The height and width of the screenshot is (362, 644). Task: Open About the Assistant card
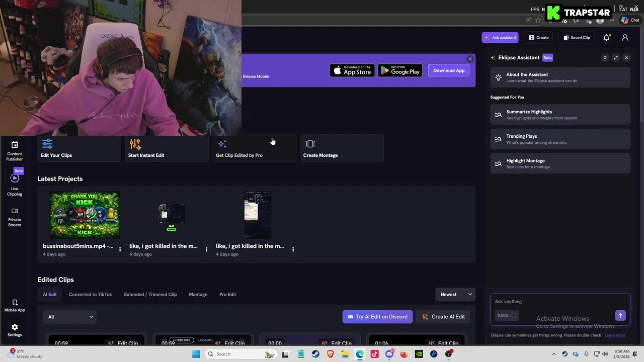pos(560,77)
